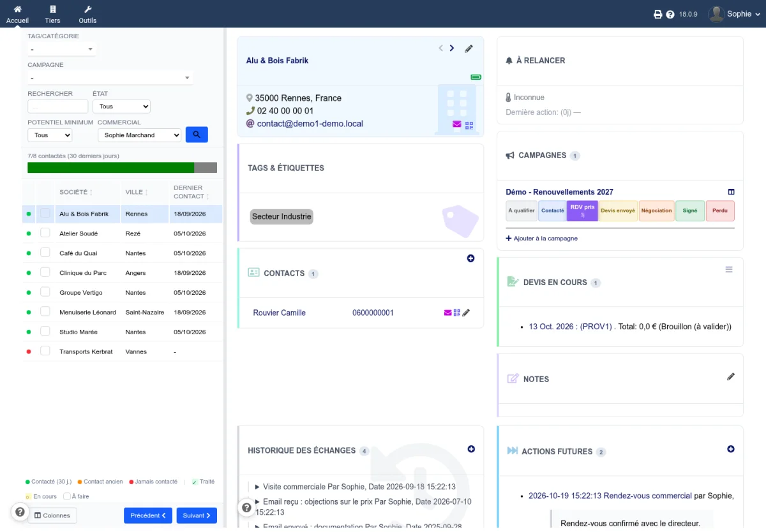
Task: Click the Précédent button
Action: pyautogui.click(x=148, y=515)
